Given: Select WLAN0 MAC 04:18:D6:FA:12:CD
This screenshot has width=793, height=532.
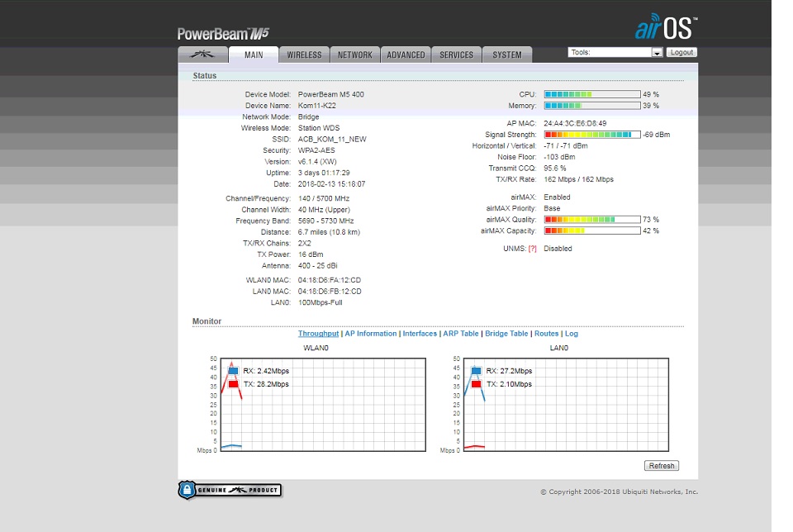Looking at the screenshot, I should [330, 280].
